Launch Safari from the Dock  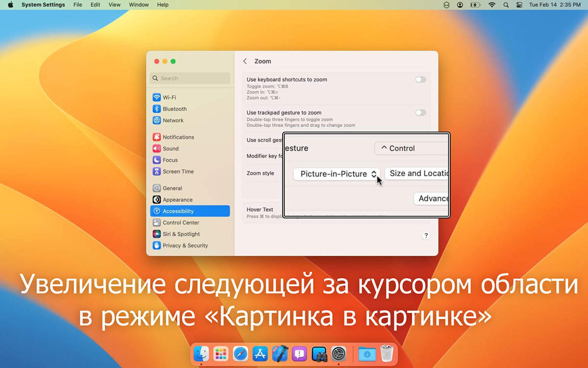pos(241,353)
